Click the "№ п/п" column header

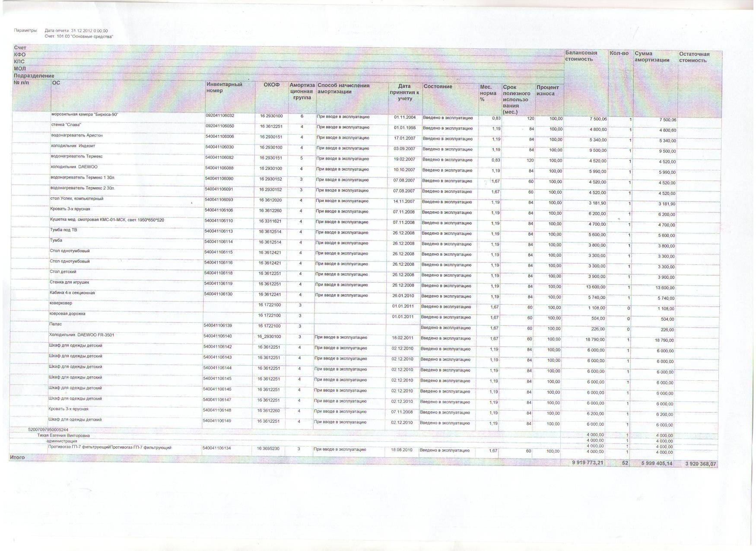[21, 83]
